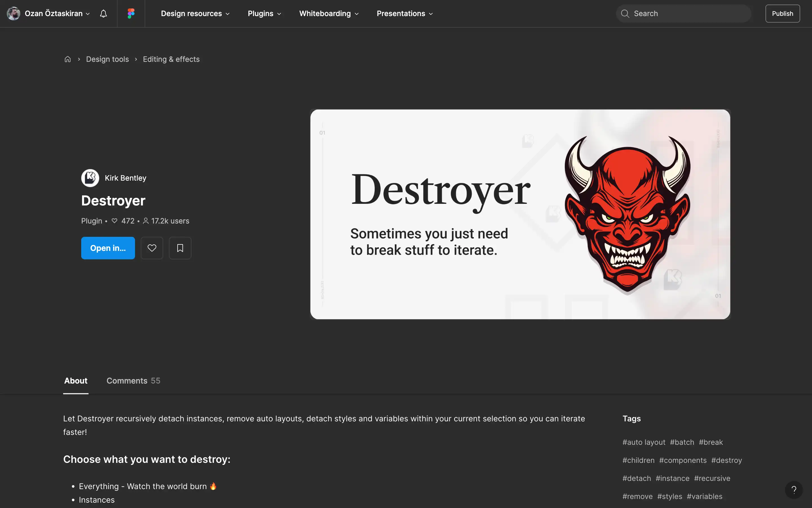Image resolution: width=812 pixels, height=508 pixels.
Task: Switch to the Comments tab
Action: click(133, 381)
